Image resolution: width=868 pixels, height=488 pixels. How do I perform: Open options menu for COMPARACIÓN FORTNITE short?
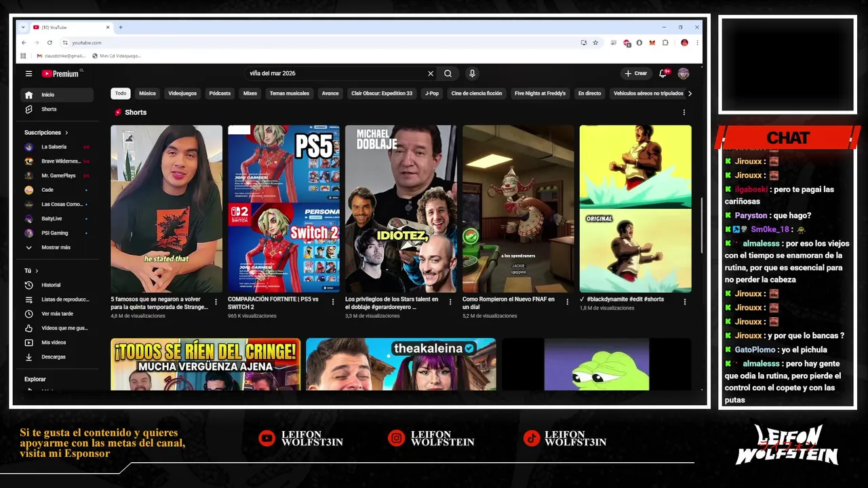tap(333, 302)
